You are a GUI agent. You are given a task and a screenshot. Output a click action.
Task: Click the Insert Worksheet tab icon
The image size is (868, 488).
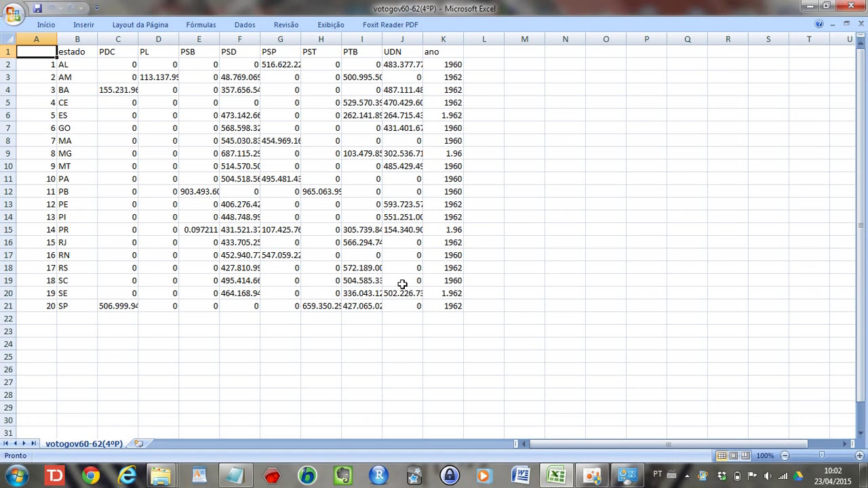pyautogui.click(x=138, y=444)
